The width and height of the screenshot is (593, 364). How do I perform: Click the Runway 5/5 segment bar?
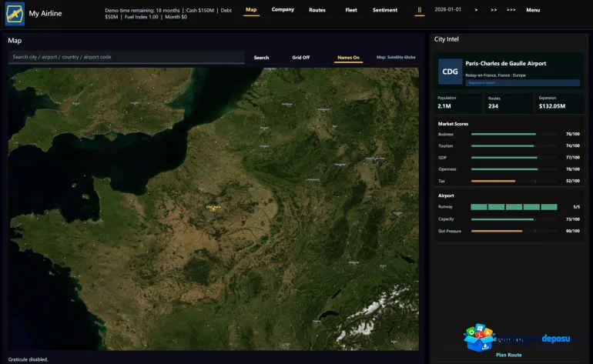point(514,207)
